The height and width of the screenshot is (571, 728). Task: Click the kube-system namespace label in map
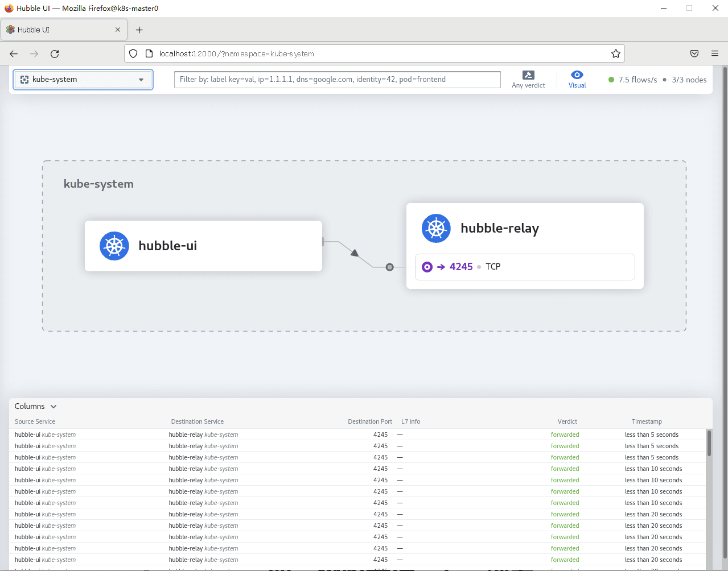click(98, 184)
